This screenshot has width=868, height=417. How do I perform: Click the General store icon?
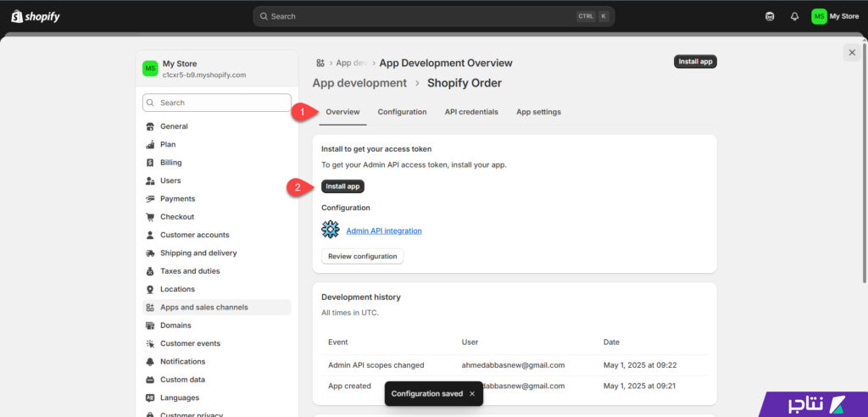tap(150, 126)
